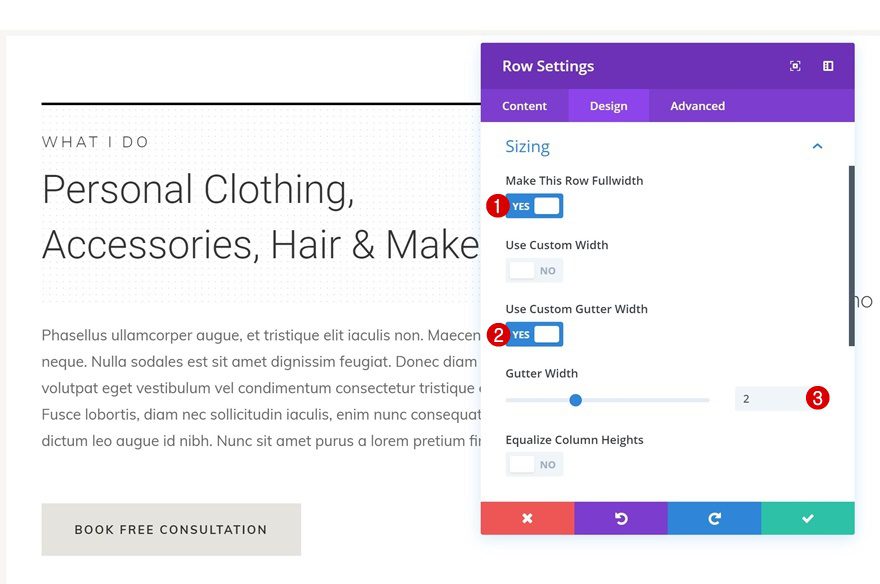Click Book Free Consultation button

[x=171, y=529]
